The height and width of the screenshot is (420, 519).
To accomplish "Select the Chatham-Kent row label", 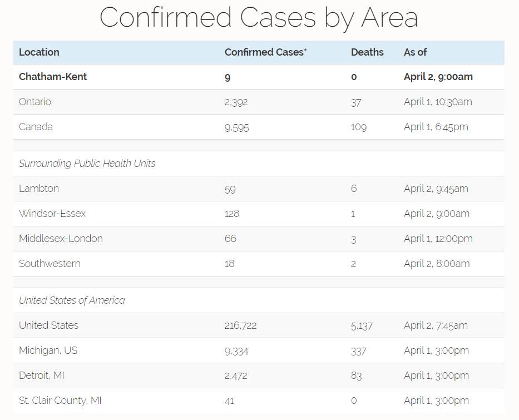I will [53, 77].
